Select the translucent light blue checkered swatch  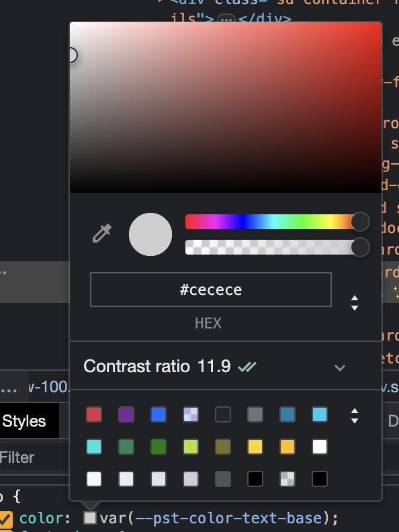[191, 414]
